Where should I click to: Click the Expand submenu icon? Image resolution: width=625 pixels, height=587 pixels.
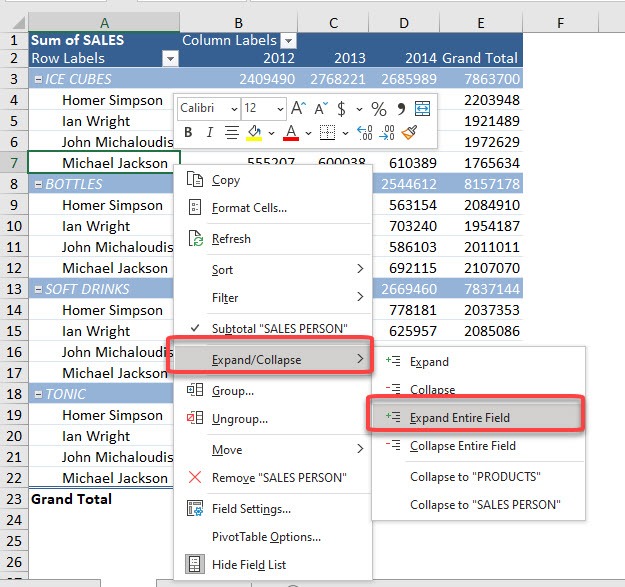pyautogui.click(x=393, y=361)
